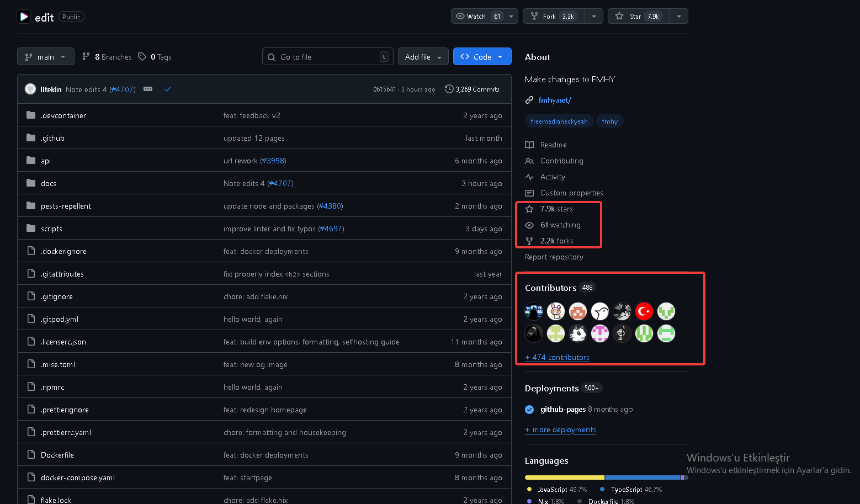Click the JavaScript yellow segment of language bar
The image size is (860, 504).
[x=565, y=478]
